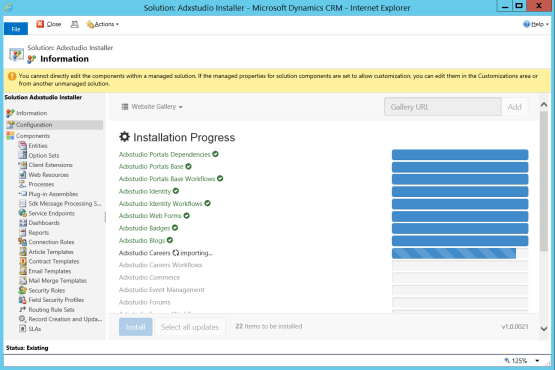Image resolution: width=555 pixels, height=370 pixels.
Task: Click the importing spinner icon beside Adxstudio Careers
Action: point(176,253)
